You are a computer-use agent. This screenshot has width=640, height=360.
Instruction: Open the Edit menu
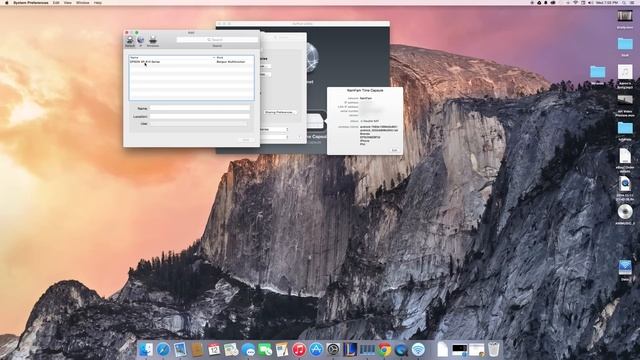tap(56, 2)
